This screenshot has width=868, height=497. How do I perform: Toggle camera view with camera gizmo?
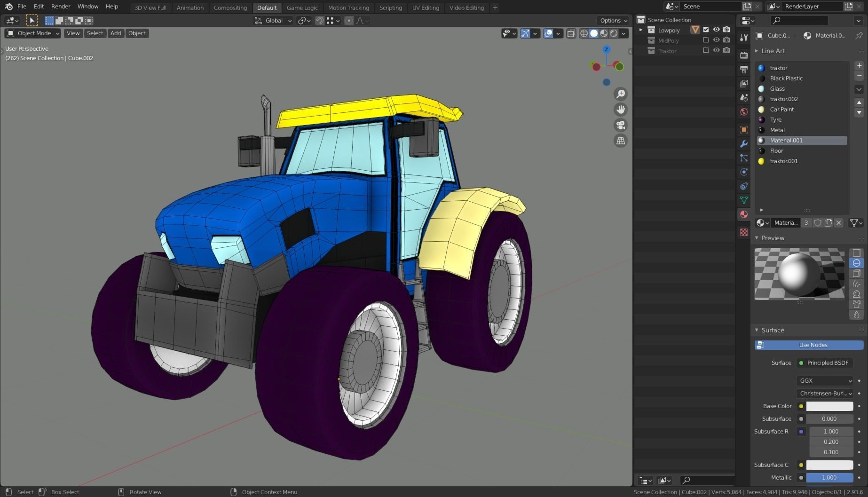[621, 125]
